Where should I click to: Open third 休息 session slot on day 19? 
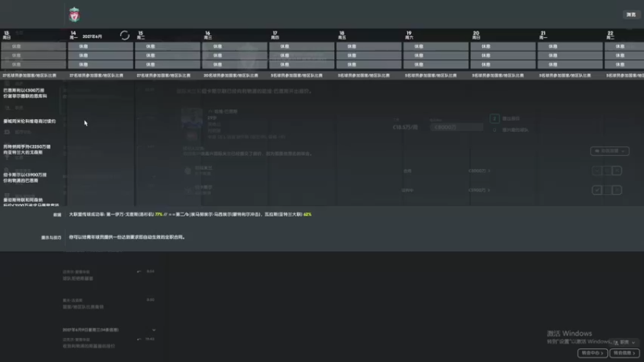click(436, 64)
